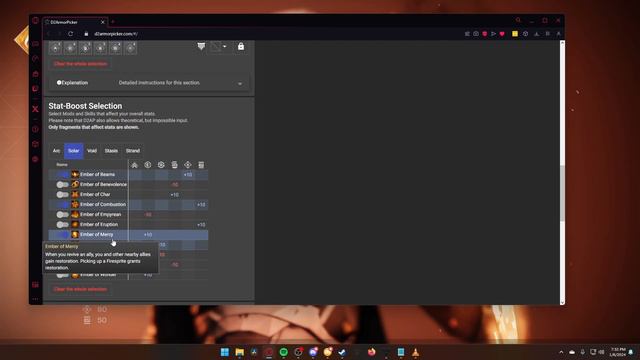This screenshot has width=640, height=360.
Task: Open the X (Twitter) sidebar panel
Action: pyautogui.click(x=36, y=109)
